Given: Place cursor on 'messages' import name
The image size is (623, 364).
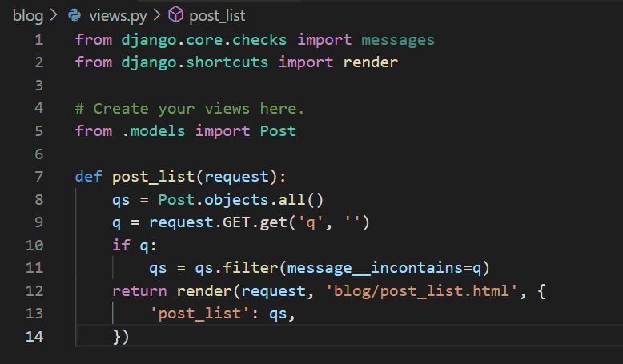Looking at the screenshot, I should (x=398, y=40).
